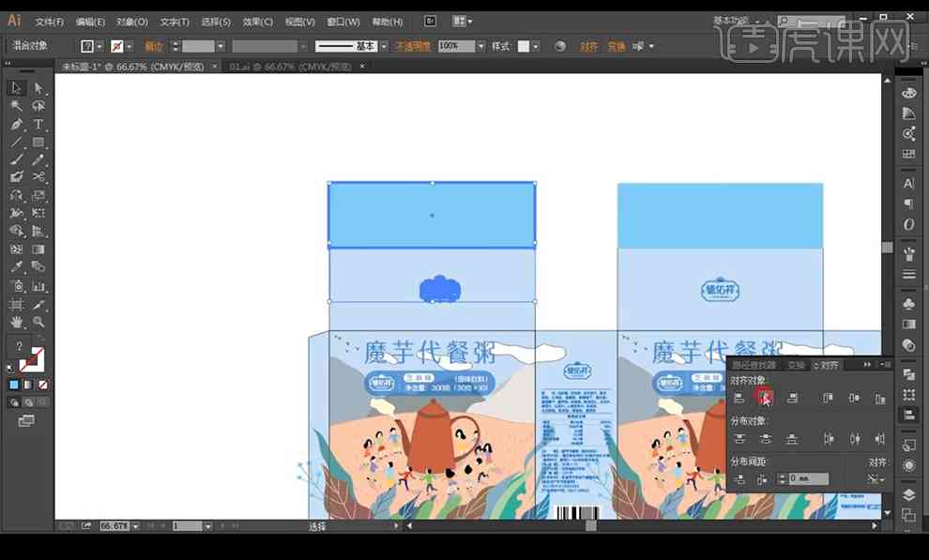Click vertical distribute top icon
Screen dimensions: 929x560
click(739, 439)
